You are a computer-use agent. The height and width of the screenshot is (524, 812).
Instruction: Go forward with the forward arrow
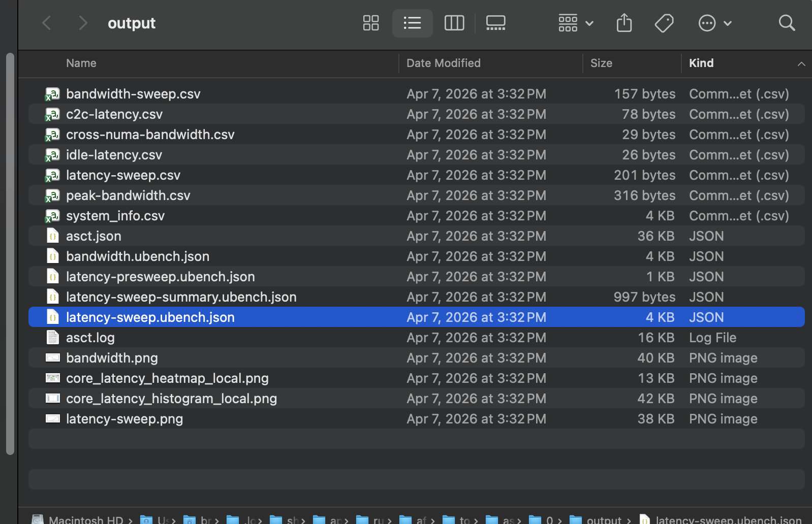(x=83, y=23)
